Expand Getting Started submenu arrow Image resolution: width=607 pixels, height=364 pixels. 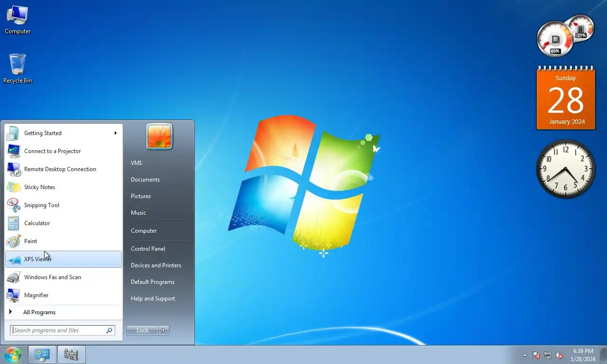[x=115, y=133]
